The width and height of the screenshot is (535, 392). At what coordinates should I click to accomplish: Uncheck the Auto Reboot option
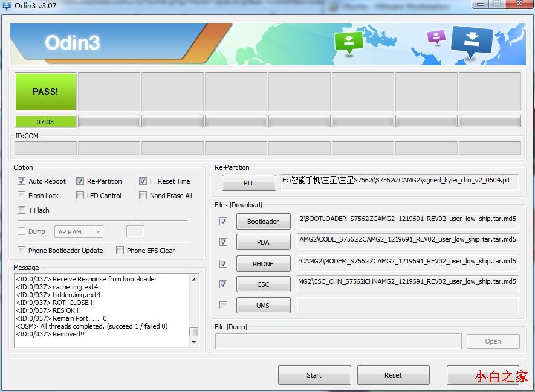coord(22,181)
